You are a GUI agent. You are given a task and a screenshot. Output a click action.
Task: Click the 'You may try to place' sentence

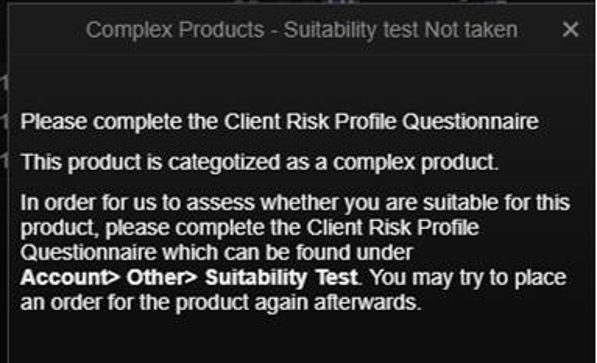(x=468, y=278)
